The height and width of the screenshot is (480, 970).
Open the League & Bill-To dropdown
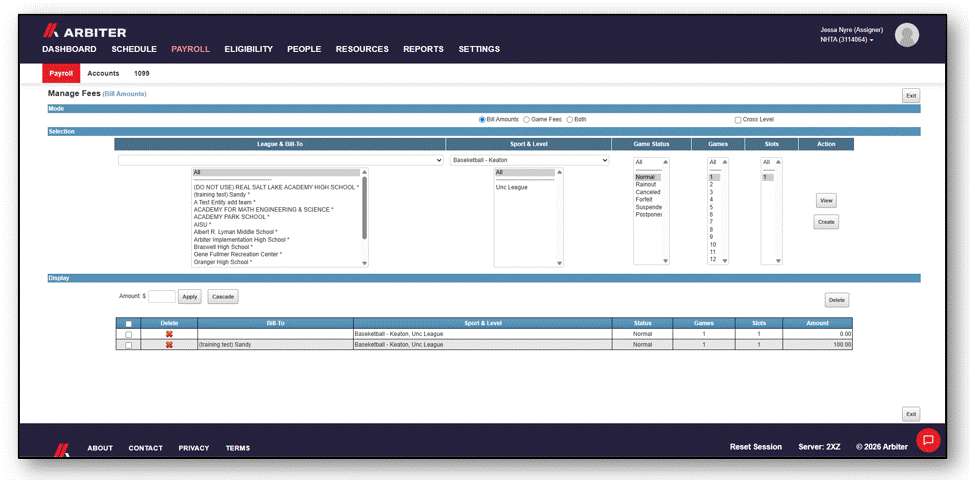(x=281, y=160)
